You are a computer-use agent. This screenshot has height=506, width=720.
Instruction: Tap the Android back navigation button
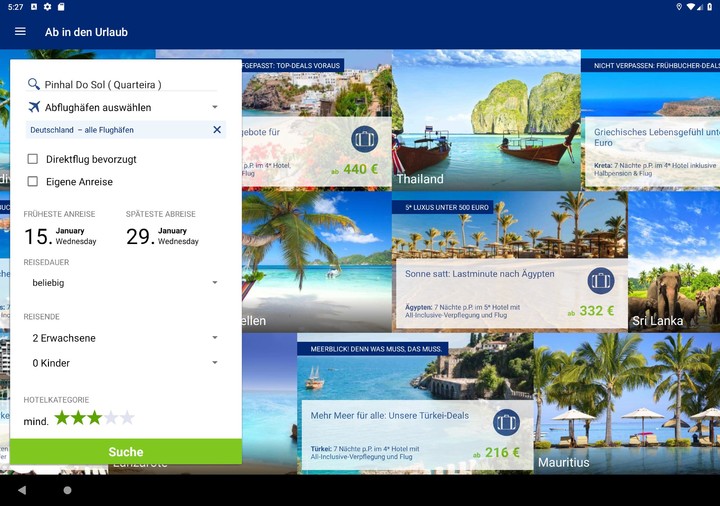22,490
